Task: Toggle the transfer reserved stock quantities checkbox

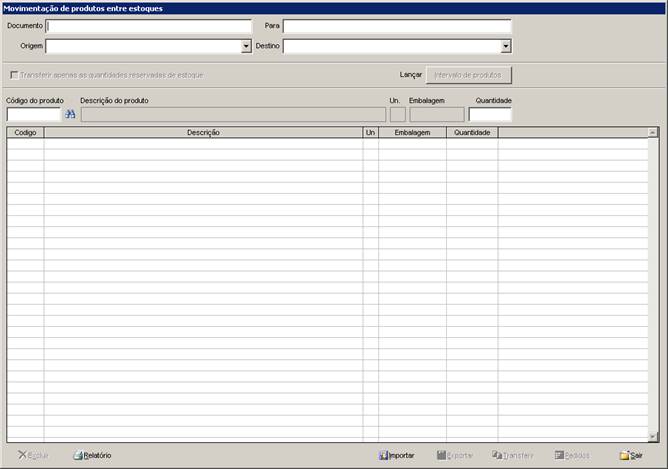Action: tap(14, 75)
